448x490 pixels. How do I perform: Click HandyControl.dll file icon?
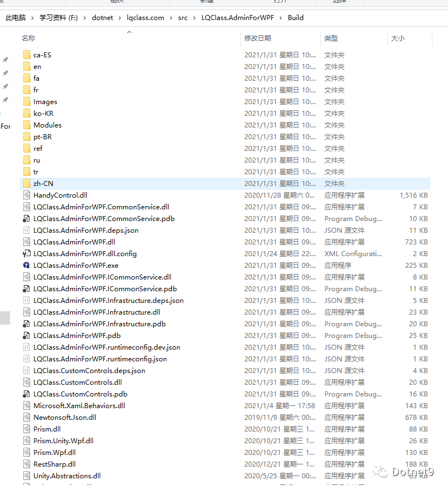27,195
